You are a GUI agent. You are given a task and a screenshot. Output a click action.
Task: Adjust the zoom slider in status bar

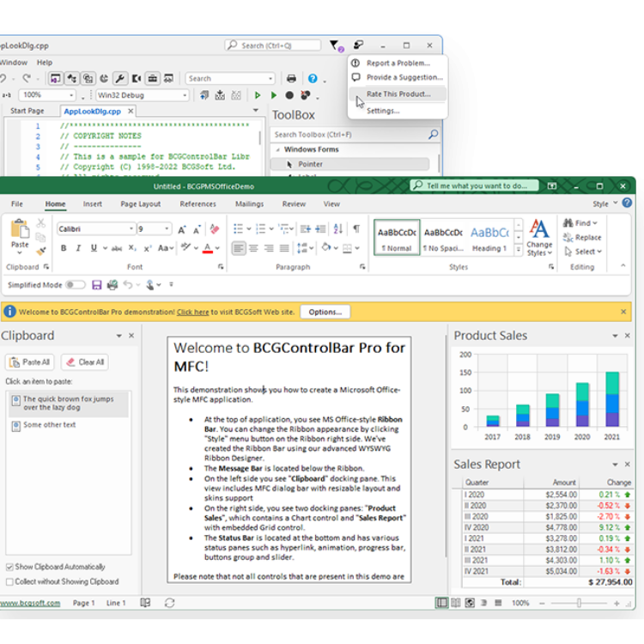click(x=580, y=604)
